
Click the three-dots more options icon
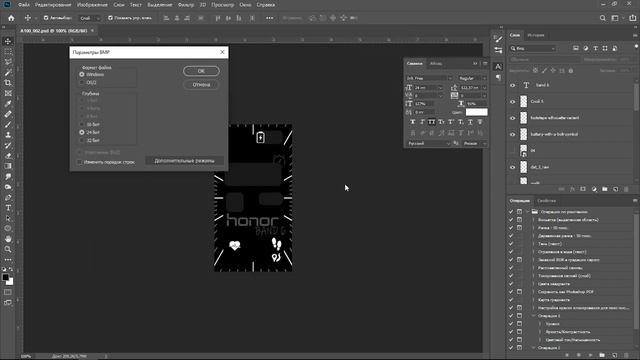click(x=269, y=18)
